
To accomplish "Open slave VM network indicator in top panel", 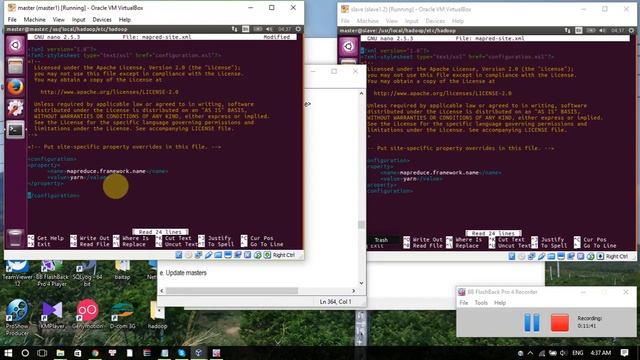I will pyautogui.click(x=567, y=31).
